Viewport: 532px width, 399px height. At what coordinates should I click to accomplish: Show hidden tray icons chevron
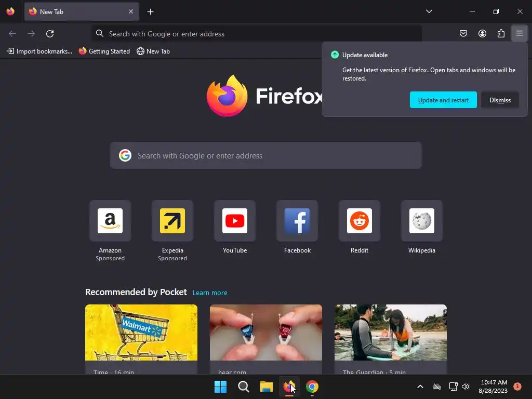pyautogui.click(x=420, y=387)
